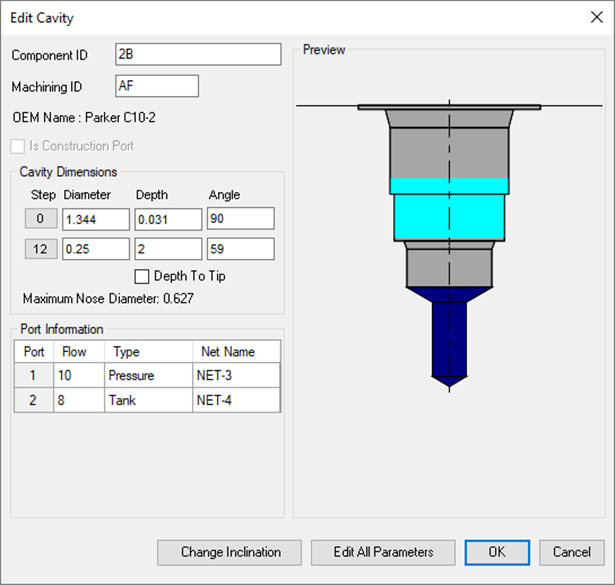Open Edit All Parameters
The image size is (615, 585).
pyautogui.click(x=382, y=552)
